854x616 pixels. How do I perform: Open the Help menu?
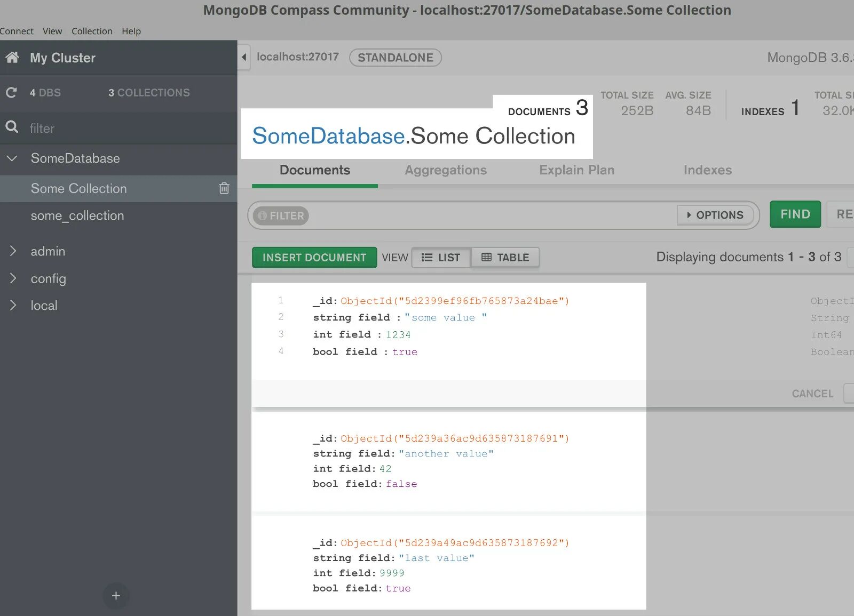(131, 31)
